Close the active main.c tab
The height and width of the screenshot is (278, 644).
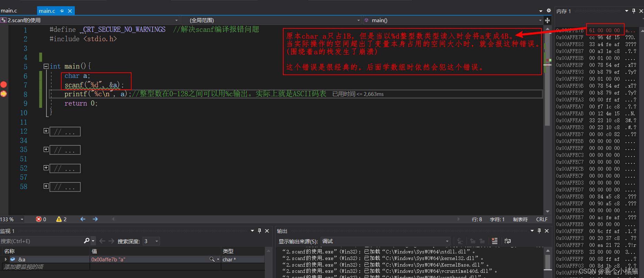70,11
